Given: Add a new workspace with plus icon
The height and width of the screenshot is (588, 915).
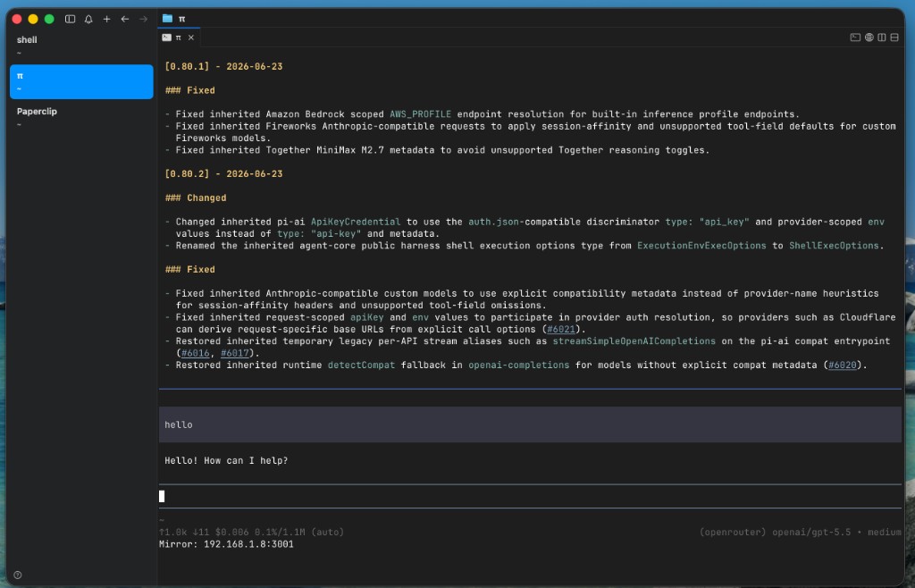Looking at the screenshot, I should coord(107,20).
